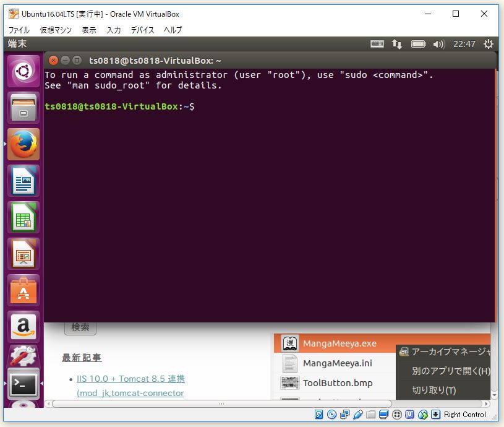Open the sound volume indicator
The height and width of the screenshot is (427, 504).
click(438, 44)
